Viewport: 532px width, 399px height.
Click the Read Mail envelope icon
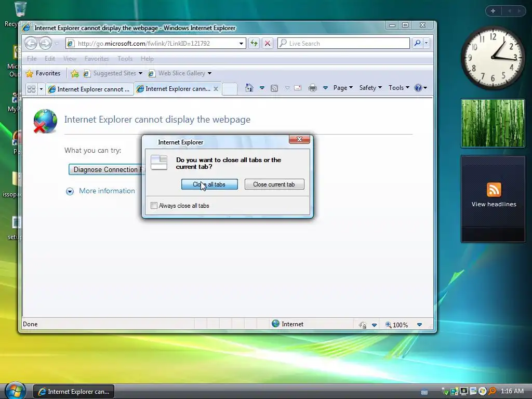[x=298, y=88]
